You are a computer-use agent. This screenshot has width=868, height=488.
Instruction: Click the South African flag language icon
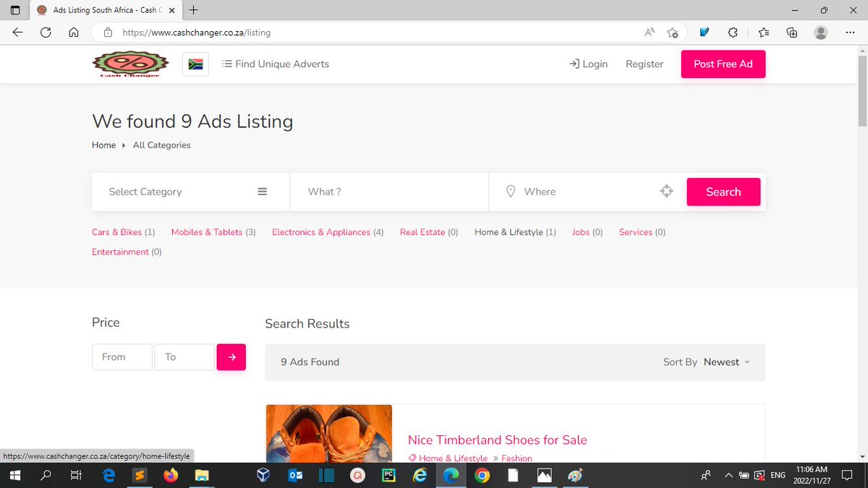coord(195,64)
